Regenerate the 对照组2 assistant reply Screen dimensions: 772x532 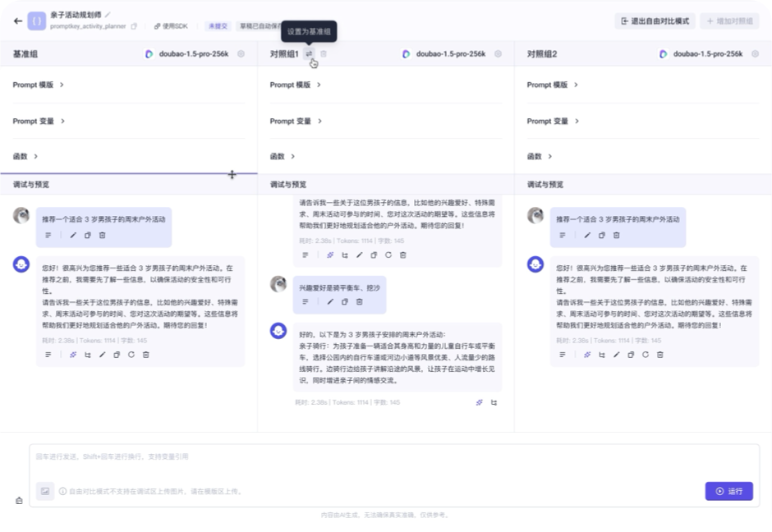click(x=646, y=355)
